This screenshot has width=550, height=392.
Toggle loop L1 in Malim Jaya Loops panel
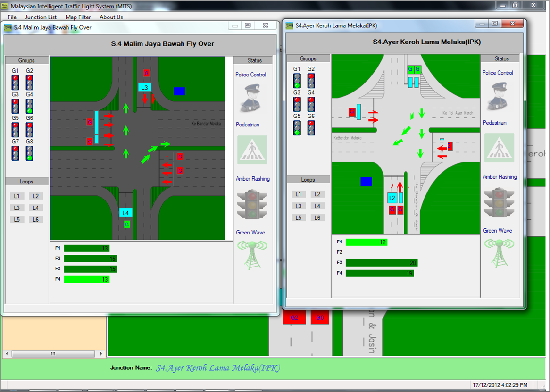click(x=17, y=196)
